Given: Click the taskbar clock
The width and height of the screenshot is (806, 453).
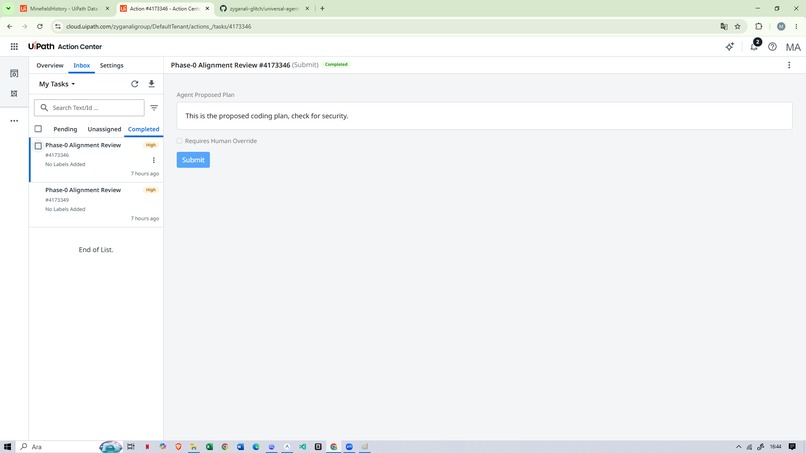Looking at the screenshot, I should tap(776, 447).
